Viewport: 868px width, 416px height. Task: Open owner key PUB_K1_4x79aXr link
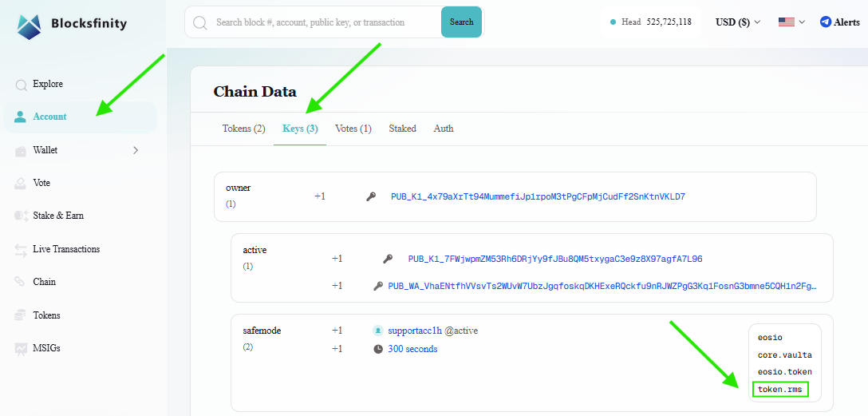538,196
